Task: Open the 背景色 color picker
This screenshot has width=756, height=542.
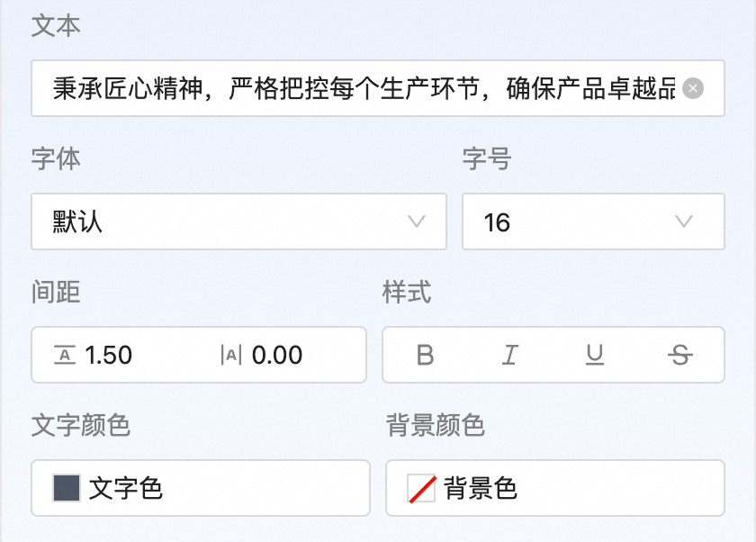Action: (x=554, y=488)
